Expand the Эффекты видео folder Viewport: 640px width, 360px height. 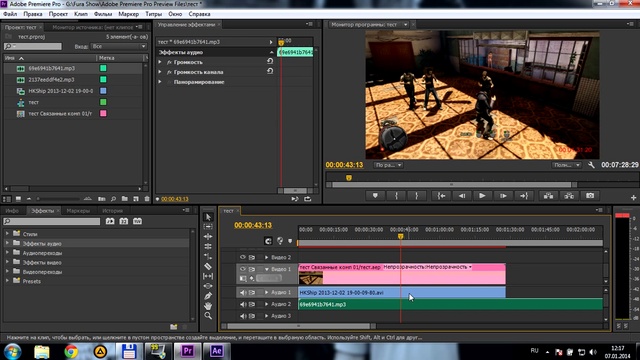7,262
